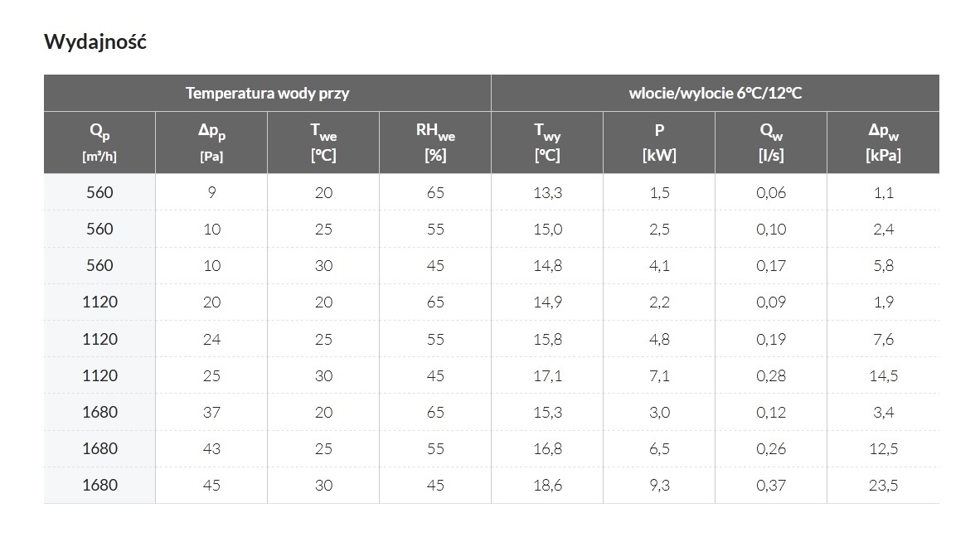
Task: Select the 23,5 kPa pressure drop cell
Action: point(883,485)
